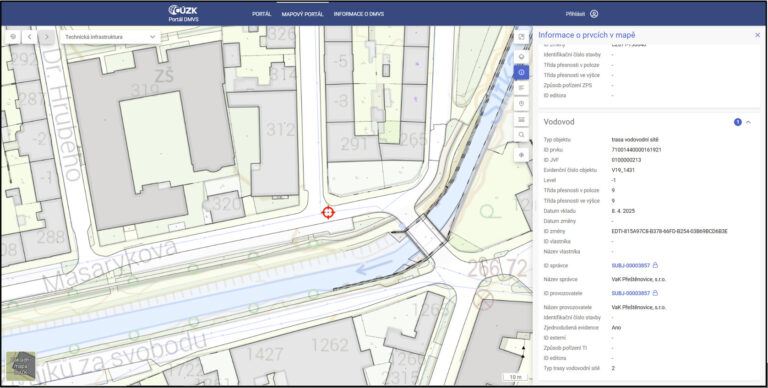
Task: Go to previous map extent arrow
Action: point(29,37)
